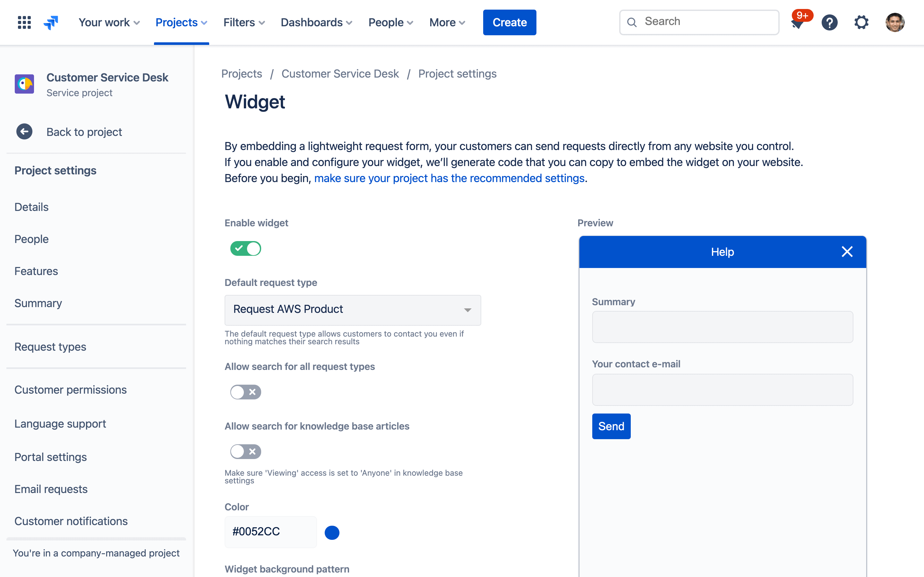Image resolution: width=924 pixels, height=577 pixels.
Task: Expand the People menu dropdown
Action: [x=390, y=22]
